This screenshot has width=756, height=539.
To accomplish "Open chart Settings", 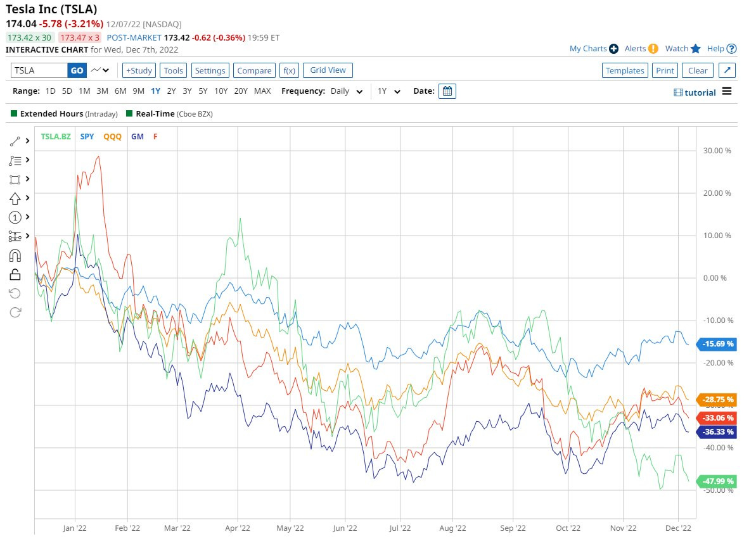I will click(210, 70).
